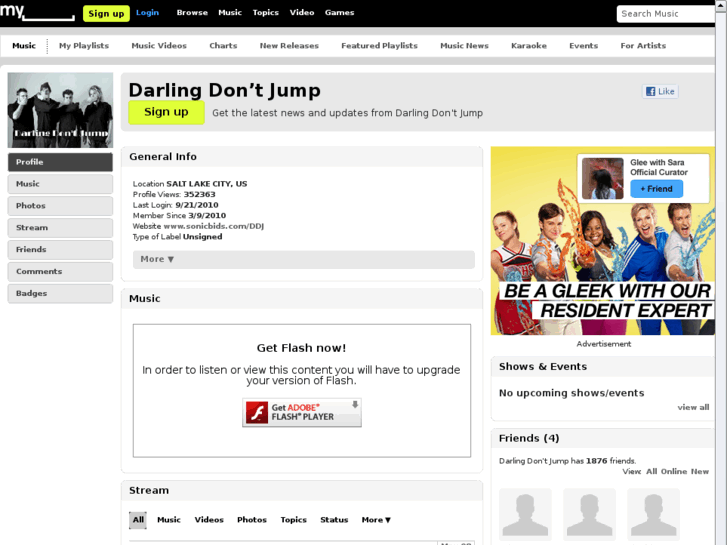Viewport: 727px width, 545px height.
Task: Click the Myspace logo
Action: (37, 13)
